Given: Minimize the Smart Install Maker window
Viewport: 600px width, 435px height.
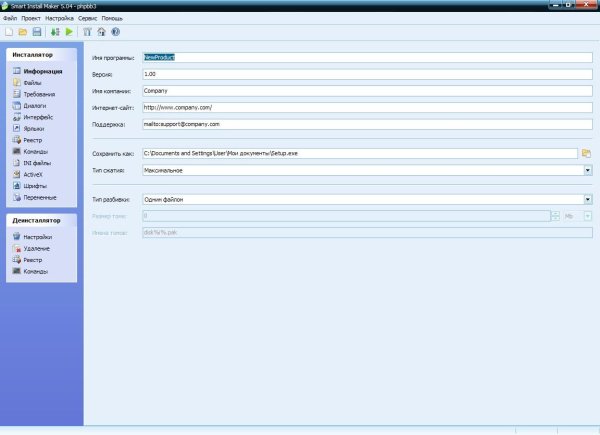Looking at the screenshot, I should point(555,5).
